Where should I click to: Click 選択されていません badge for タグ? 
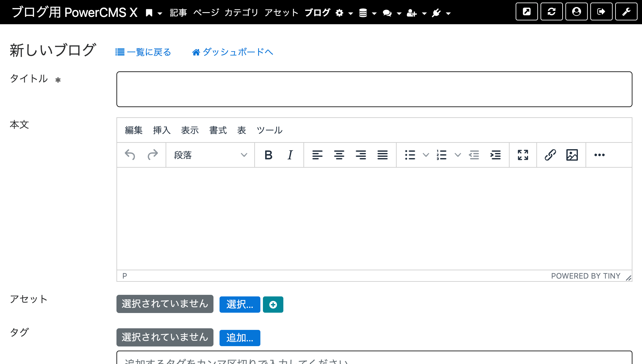click(165, 337)
